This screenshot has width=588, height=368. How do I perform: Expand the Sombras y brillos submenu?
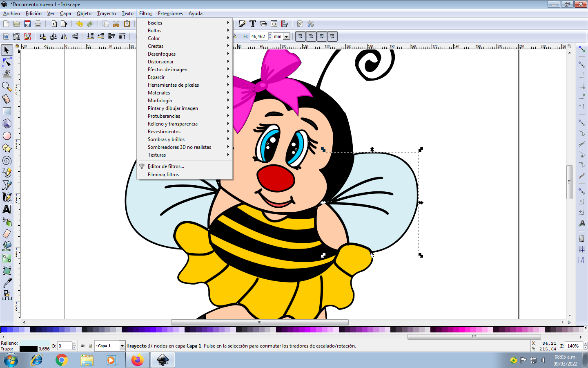[185, 139]
